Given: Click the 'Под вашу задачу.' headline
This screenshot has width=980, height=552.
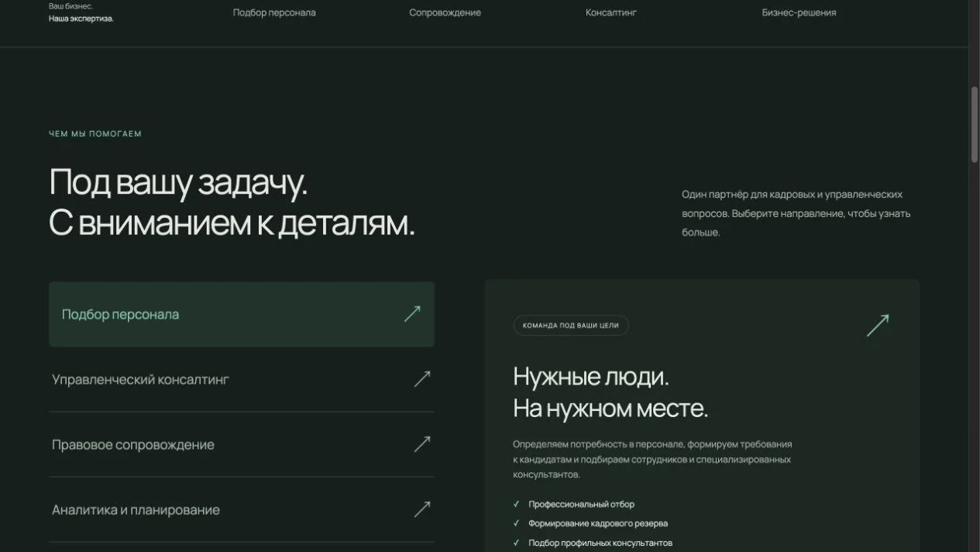Looking at the screenshot, I should (x=178, y=182).
